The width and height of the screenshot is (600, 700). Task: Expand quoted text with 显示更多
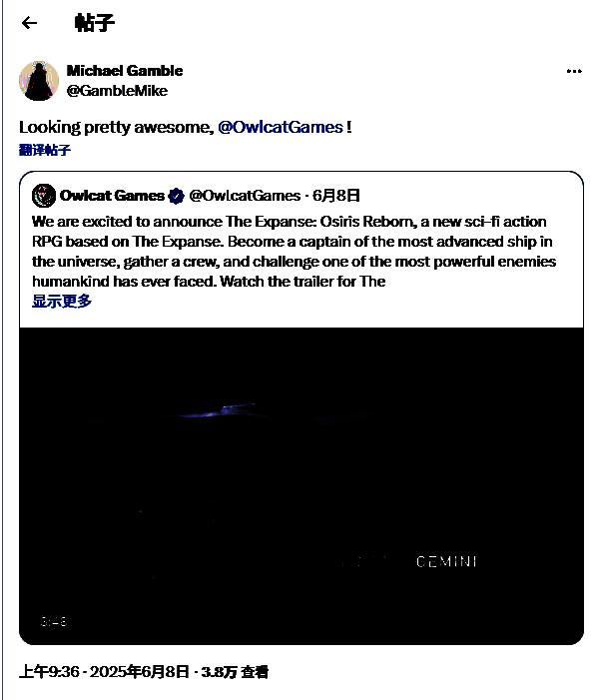click(x=62, y=301)
